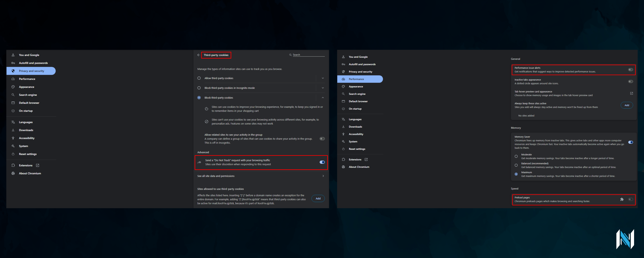Disable the Do Not Track request toggle

[x=322, y=162]
